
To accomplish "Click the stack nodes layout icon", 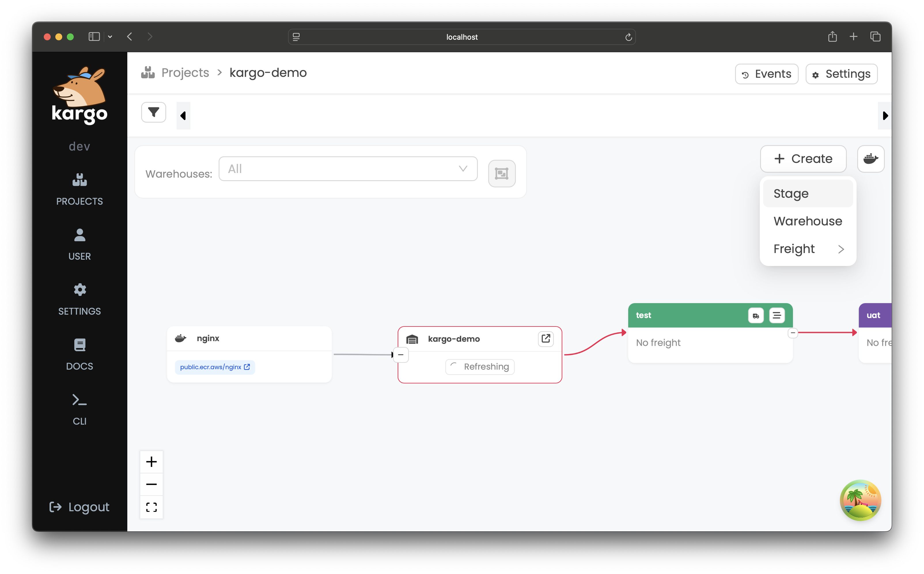I will coord(501,174).
